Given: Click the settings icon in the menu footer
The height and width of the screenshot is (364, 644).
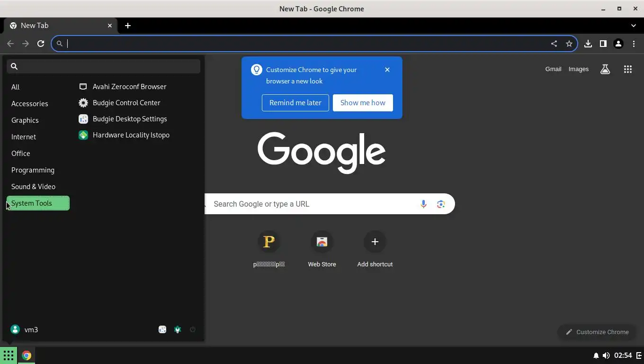Looking at the screenshot, I should (x=162, y=329).
